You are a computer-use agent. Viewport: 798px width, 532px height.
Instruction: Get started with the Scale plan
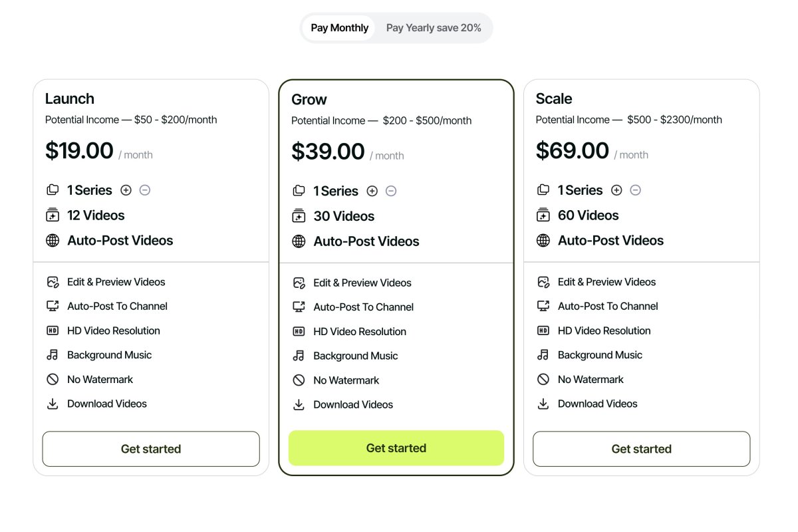[641, 449]
